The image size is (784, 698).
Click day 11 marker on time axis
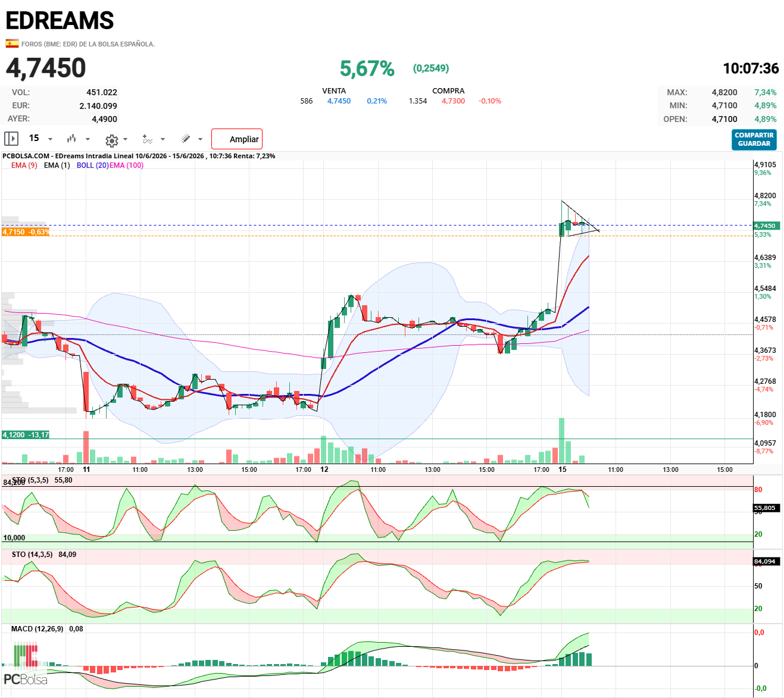(x=86, y=469)
